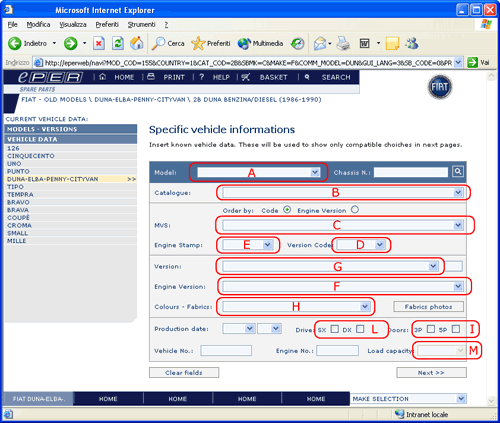Click the Next >> button
This screenshot has width=500, height=423.
coord(431,373)
